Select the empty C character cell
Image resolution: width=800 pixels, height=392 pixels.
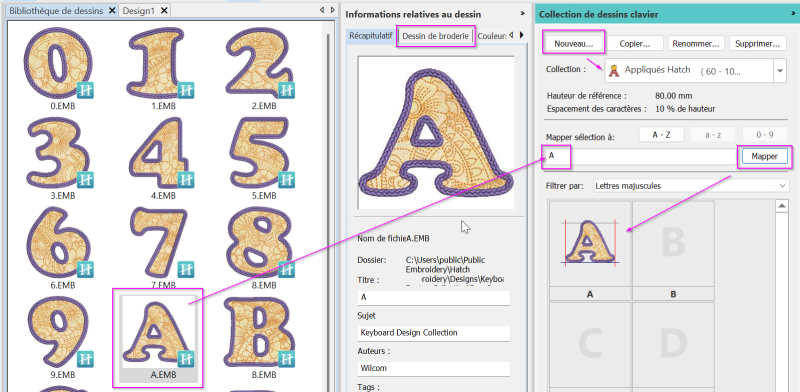[590, 345]
